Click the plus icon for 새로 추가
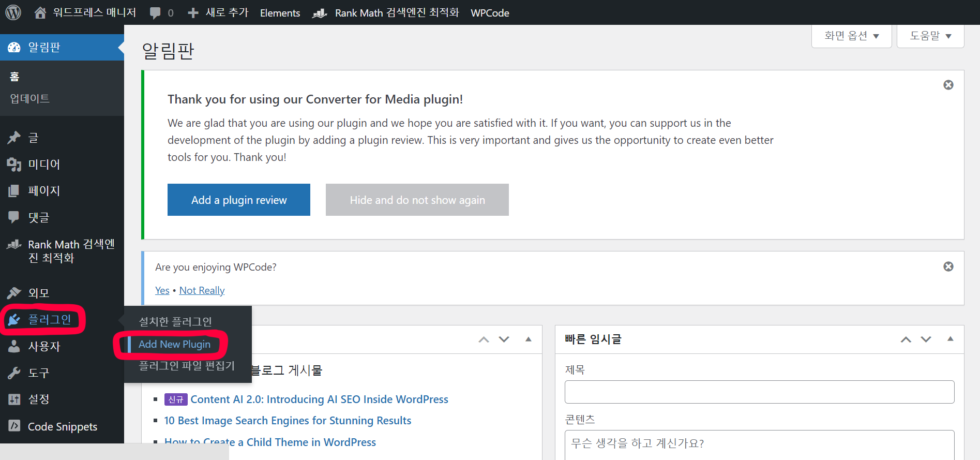980x460 pixels. tap(193, 13)
